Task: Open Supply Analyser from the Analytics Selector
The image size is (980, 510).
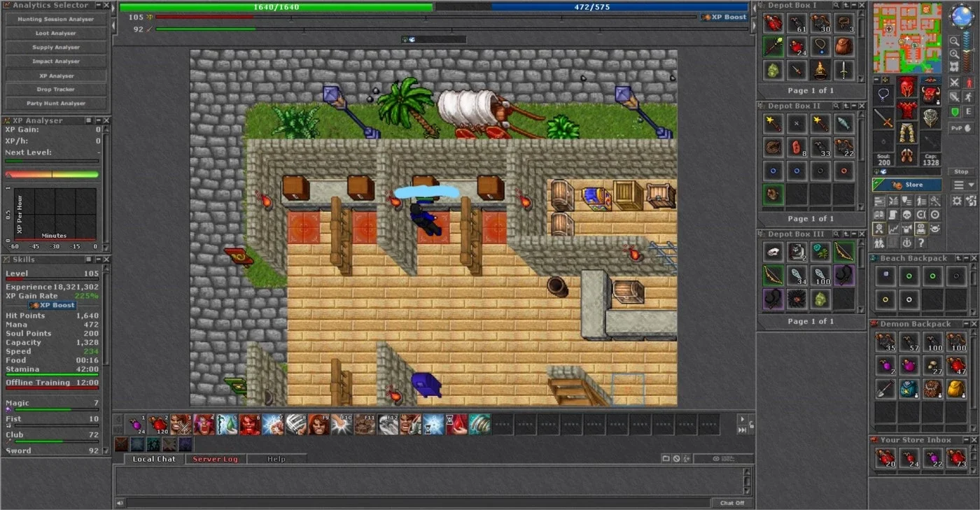Action: tap(56, 47)
